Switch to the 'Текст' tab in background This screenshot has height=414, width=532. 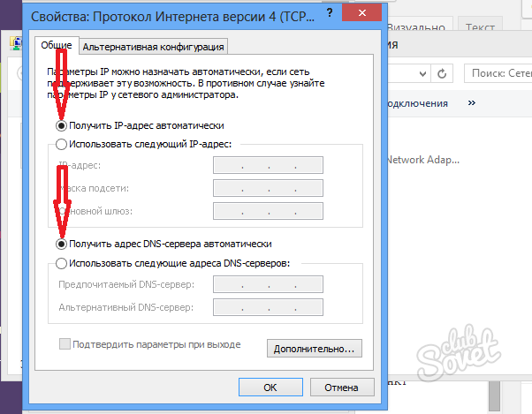coord(481,27)
